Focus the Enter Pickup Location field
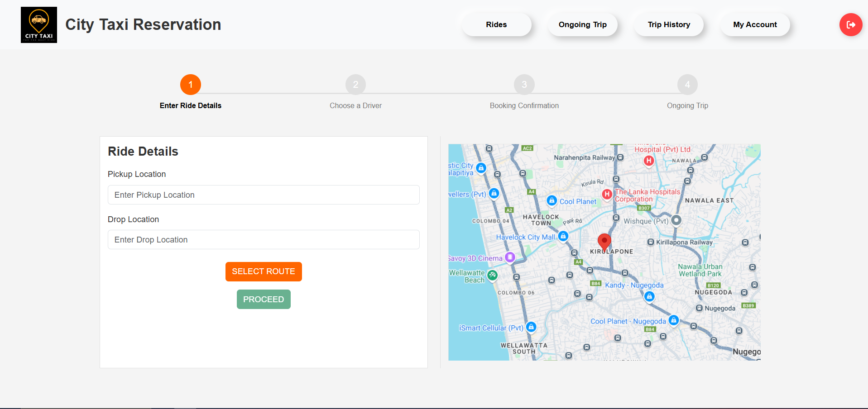The height and width of the screenshot is (409, 868). point(264,195)
